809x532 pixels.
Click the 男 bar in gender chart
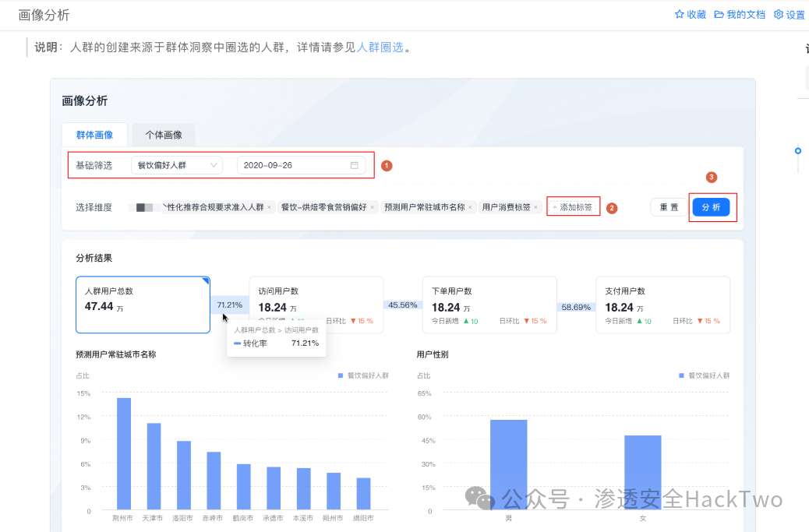tap(509, 465)
